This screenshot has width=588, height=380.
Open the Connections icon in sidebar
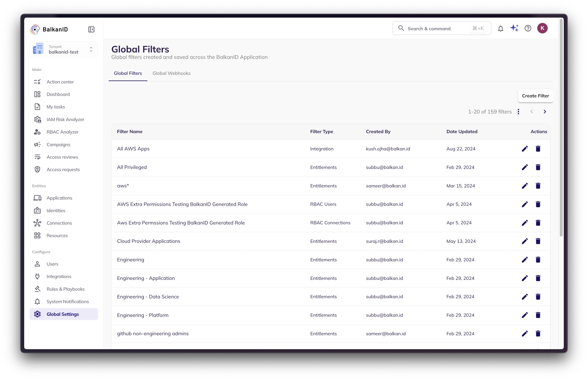click(37, 223)
